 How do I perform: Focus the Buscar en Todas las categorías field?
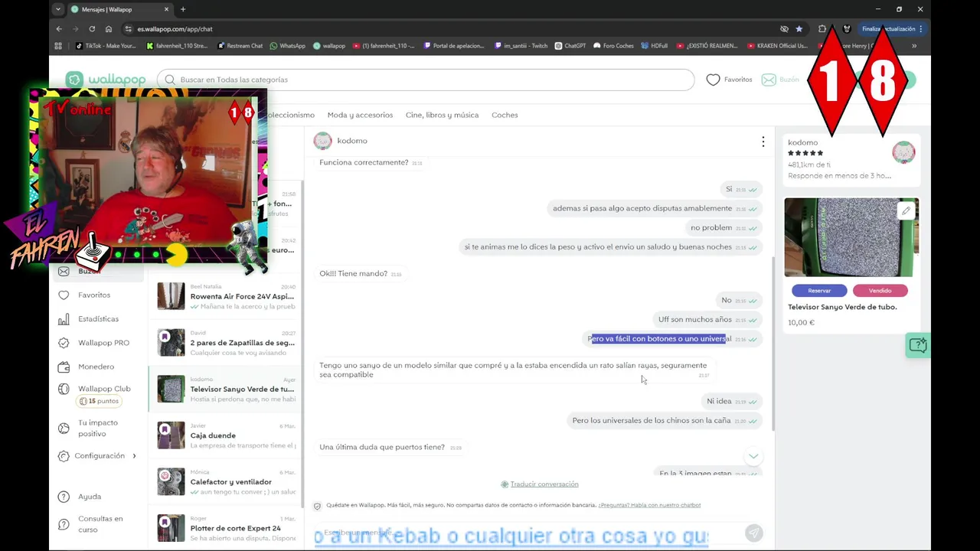(x=425, y=80)
